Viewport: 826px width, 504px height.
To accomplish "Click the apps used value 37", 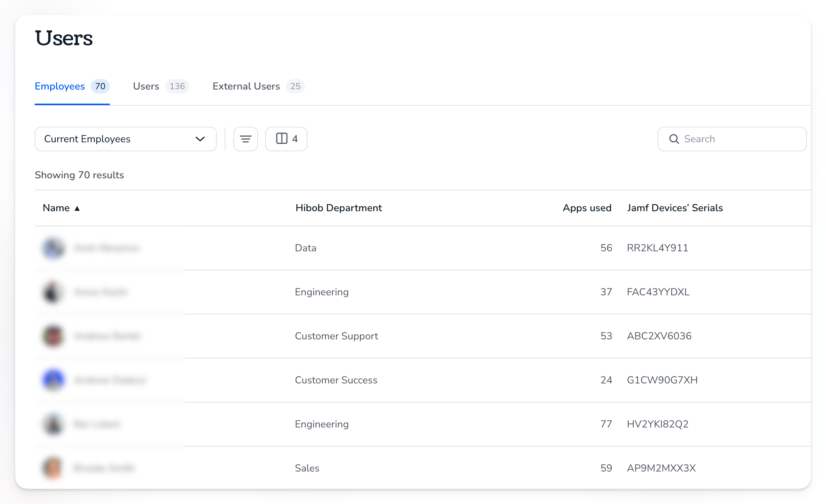I will 606,292.
